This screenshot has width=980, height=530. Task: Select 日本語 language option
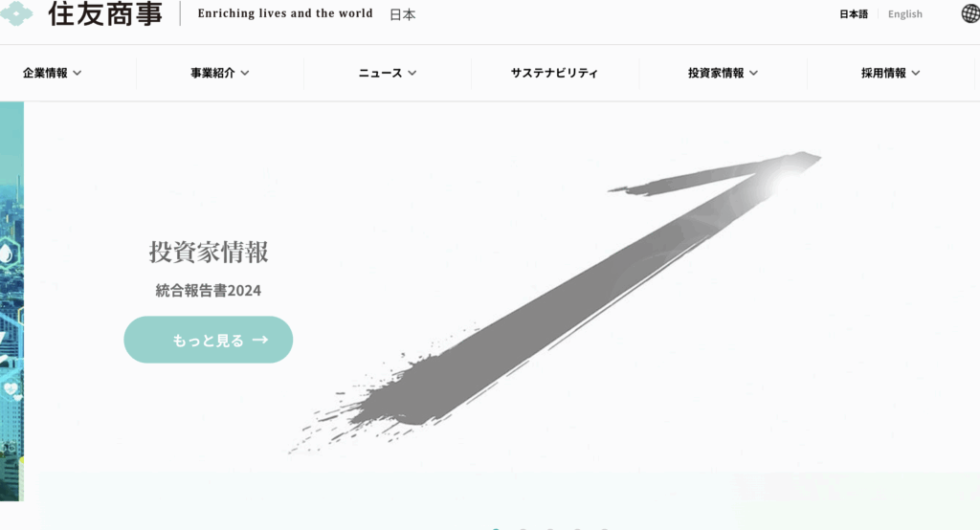tap(853, 13)
